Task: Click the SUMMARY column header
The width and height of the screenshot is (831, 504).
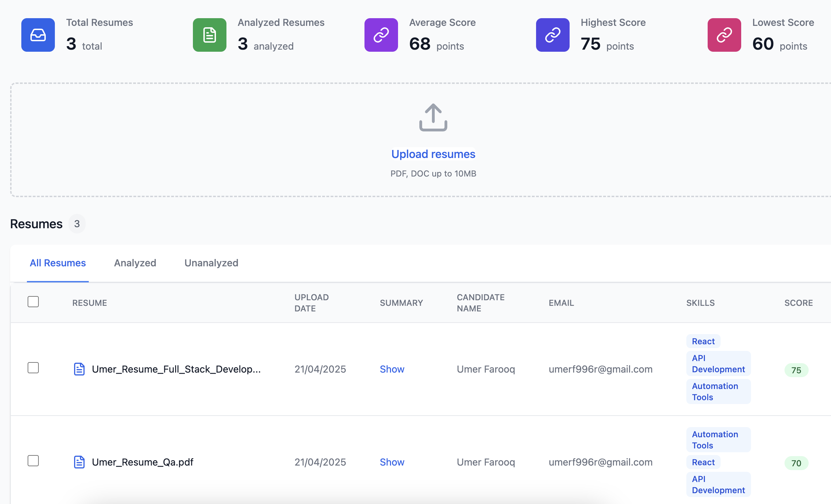Action: pos(402,303)
